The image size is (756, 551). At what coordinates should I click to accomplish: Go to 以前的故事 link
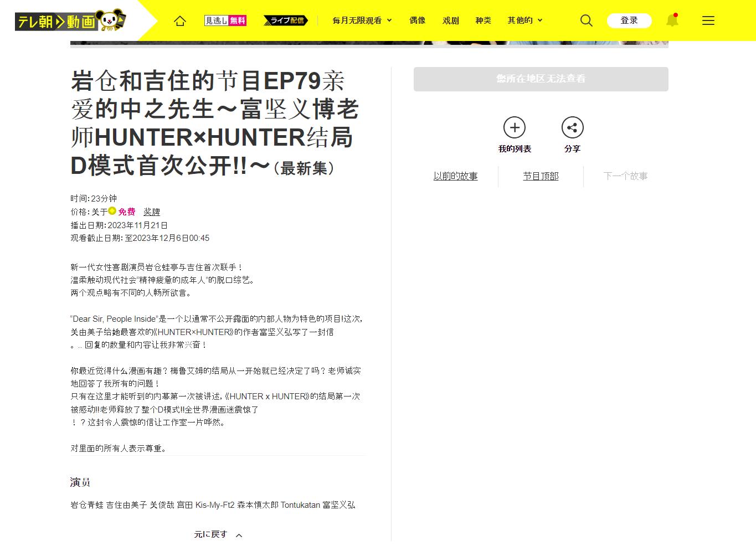pos(455,176)
